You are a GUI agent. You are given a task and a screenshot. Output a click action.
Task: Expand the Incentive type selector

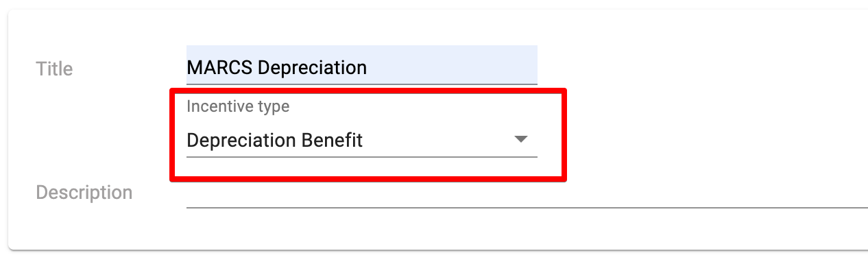(362, 141)
